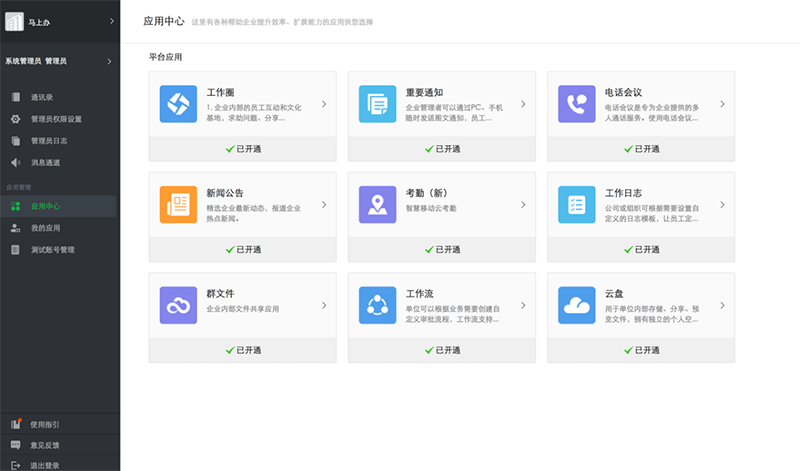
Task: Click the 云盘 title text
Action: (x=614, y=293)
